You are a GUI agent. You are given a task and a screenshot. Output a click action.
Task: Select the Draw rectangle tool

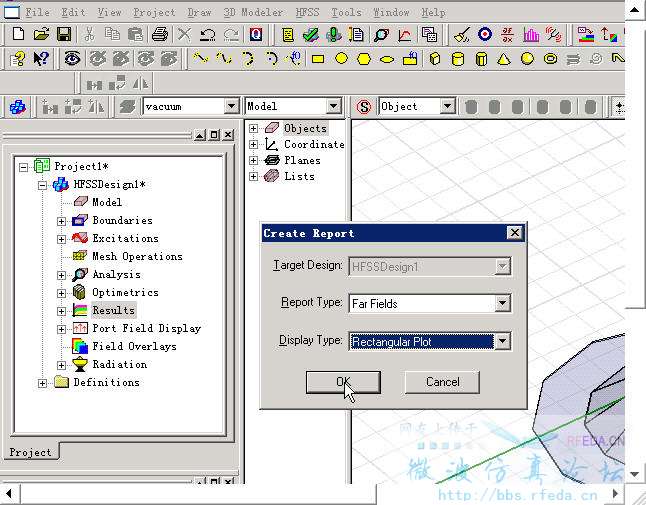(x=318, y=59)
